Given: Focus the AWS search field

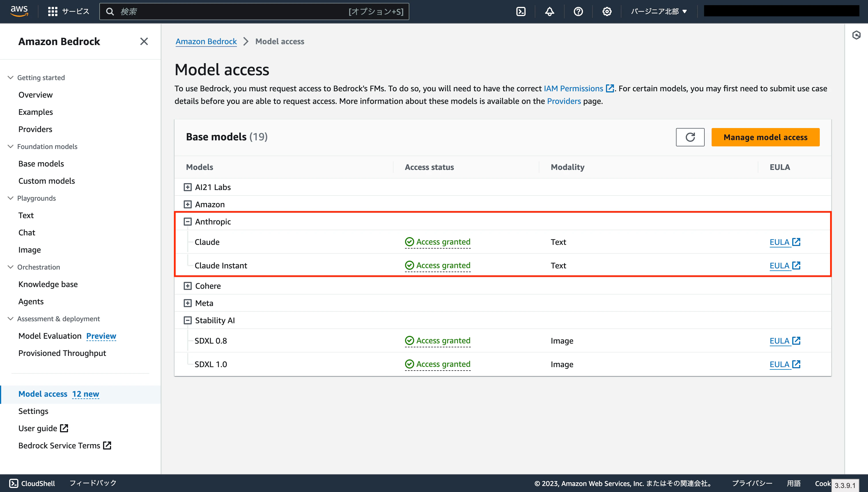Looking at the screenshot, I should [254, 11].
